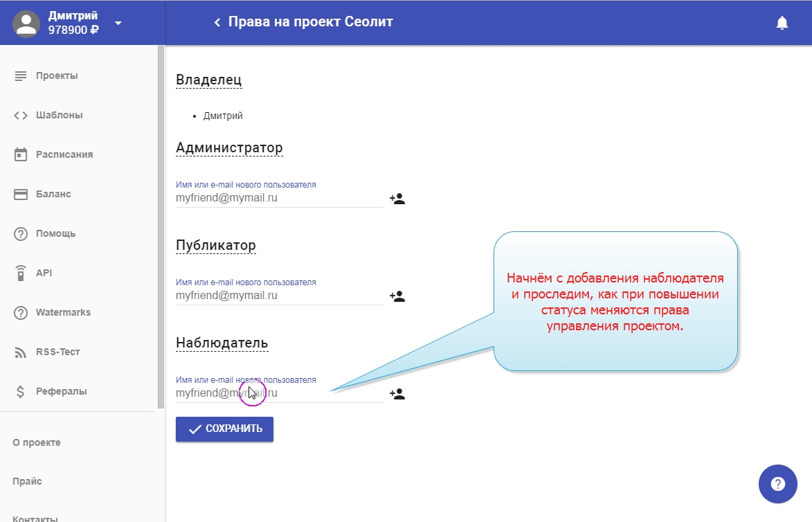Click the dollar icon for Рефералы

(x=21, y=391)
